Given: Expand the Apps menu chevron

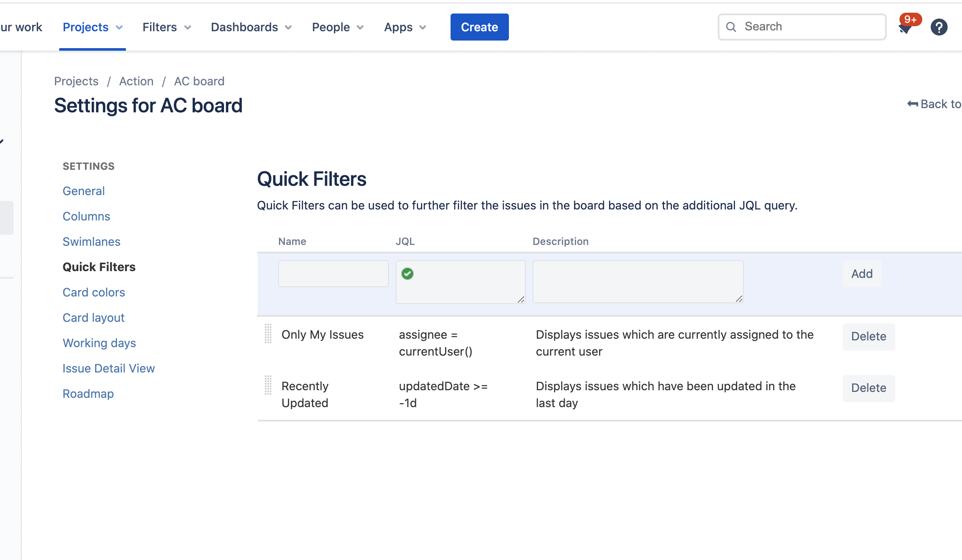Looking at the screenshot, I should (x=422, y=27).
